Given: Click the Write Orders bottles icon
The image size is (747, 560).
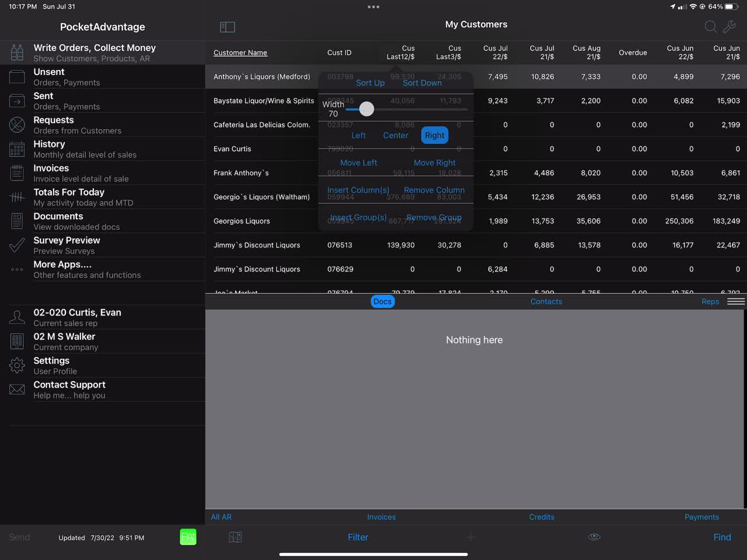Looking at the screenshot, I should (x=17, y=52).
